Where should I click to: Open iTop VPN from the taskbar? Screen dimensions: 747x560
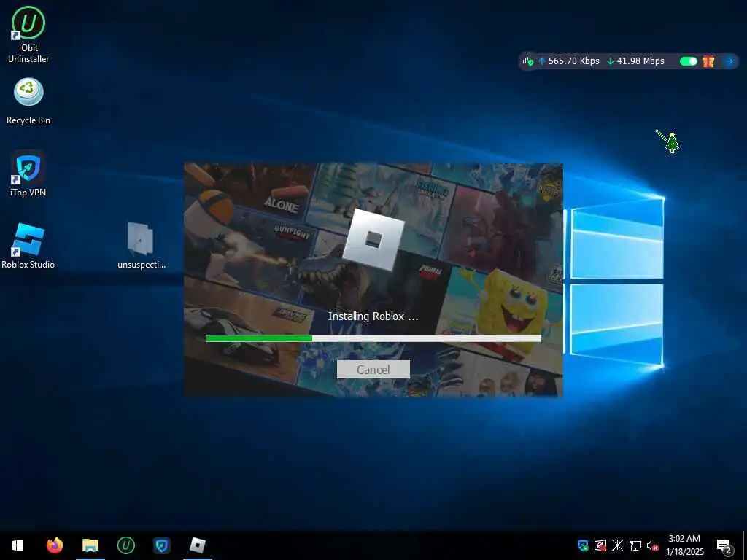(x=161, y=545)
